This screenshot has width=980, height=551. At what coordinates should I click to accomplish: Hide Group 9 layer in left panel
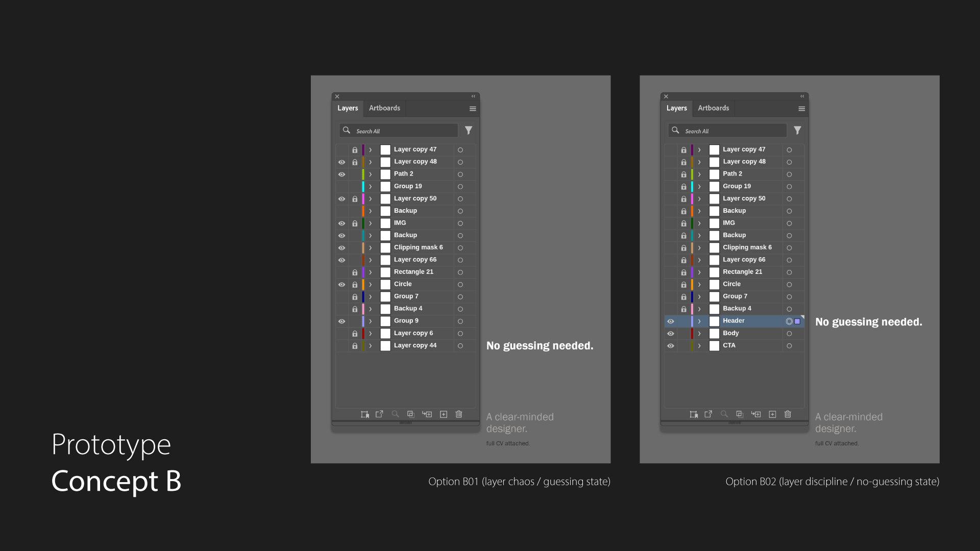341,321
